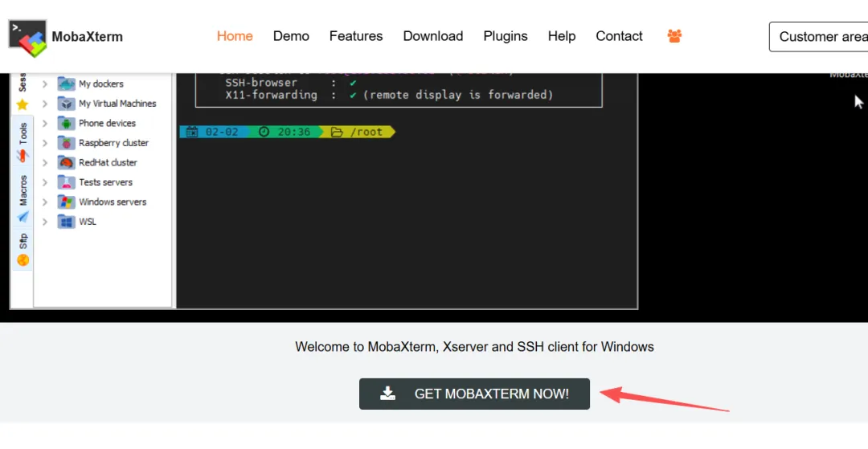This screenshot has height=449, width=868.
Task: Select the My dockers folder icon
Action: pos(67,84)
